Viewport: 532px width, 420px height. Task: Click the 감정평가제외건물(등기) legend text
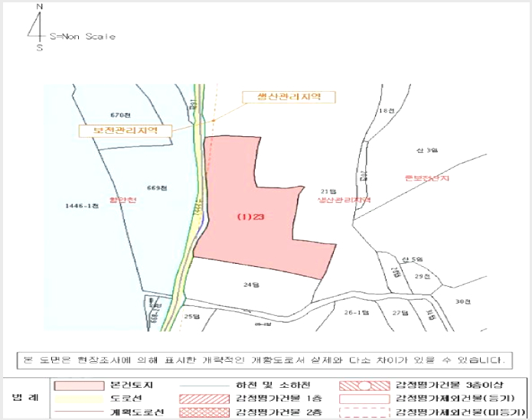pyautogui.click(x=455, y=399)
